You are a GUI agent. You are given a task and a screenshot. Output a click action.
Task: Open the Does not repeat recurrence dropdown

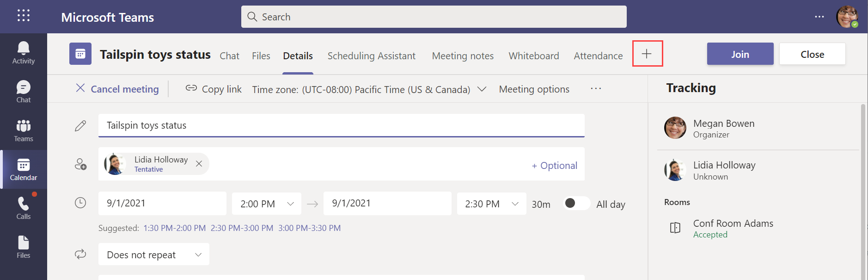click(x=153, y=254)
